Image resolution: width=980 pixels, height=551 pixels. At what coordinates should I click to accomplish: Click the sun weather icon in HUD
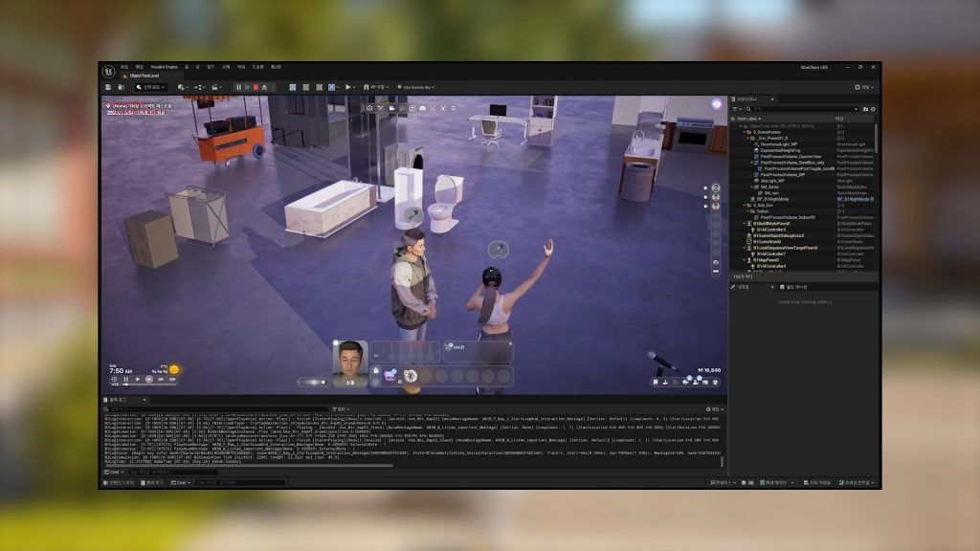pos(174,369)
